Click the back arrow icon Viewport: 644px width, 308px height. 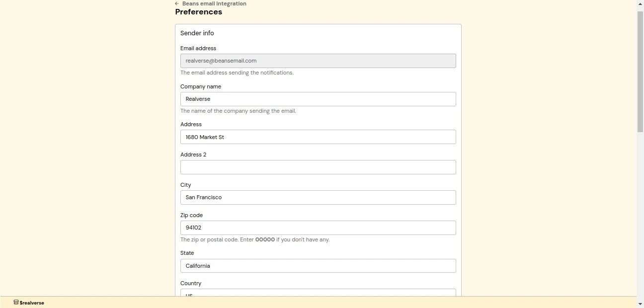(x=177, y=3)
